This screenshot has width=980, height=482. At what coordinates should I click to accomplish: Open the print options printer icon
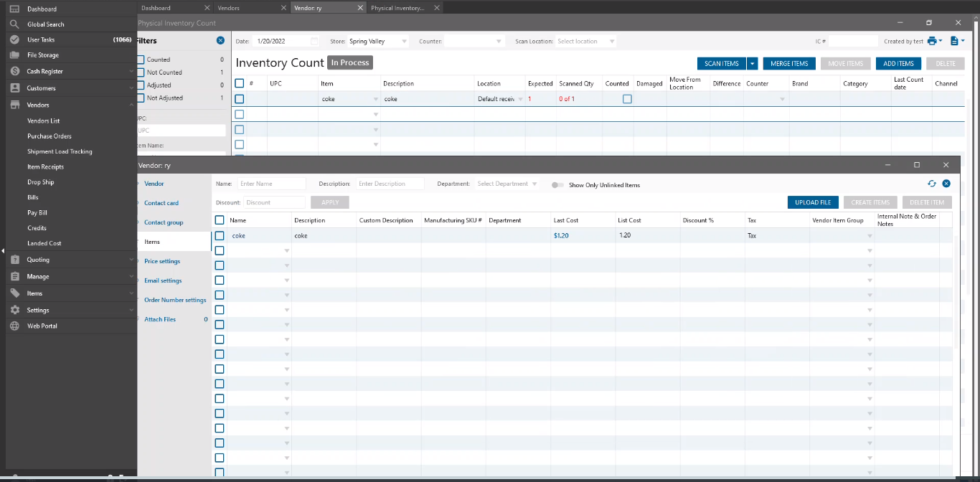click(931, 42)
